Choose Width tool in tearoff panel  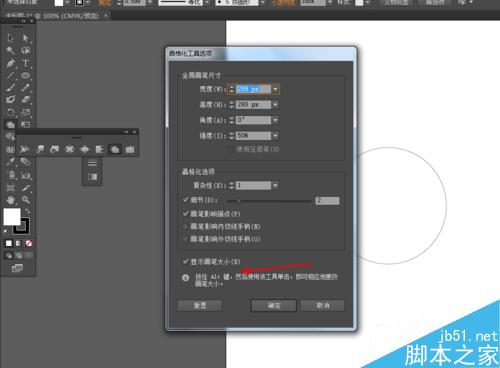coord(24,149)
